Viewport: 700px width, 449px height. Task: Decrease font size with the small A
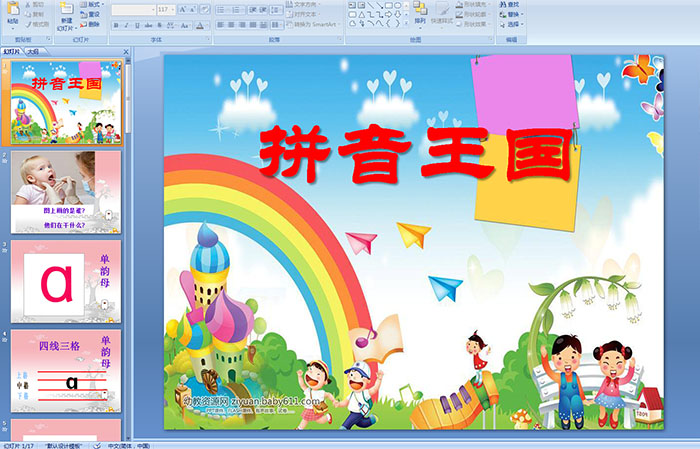[x=193, y=9]
